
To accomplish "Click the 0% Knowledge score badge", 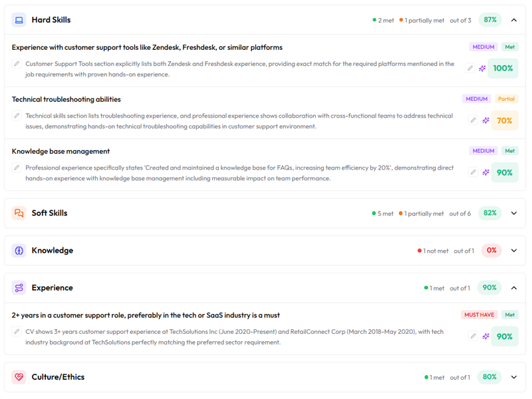I will coord(491,251).
